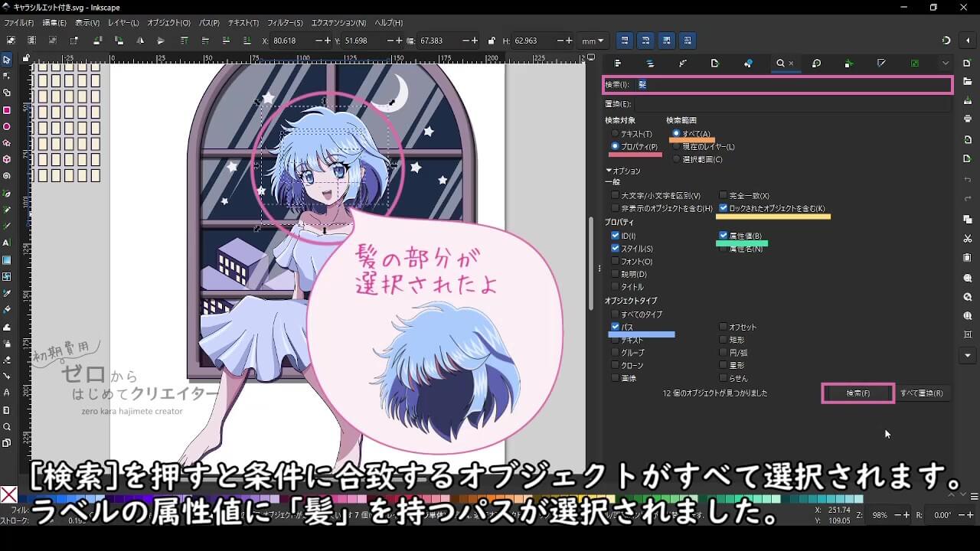This screenshot has width=980, height=551.
Task: Click the すべて置換(R) button
Action: [x=921, y=393]
